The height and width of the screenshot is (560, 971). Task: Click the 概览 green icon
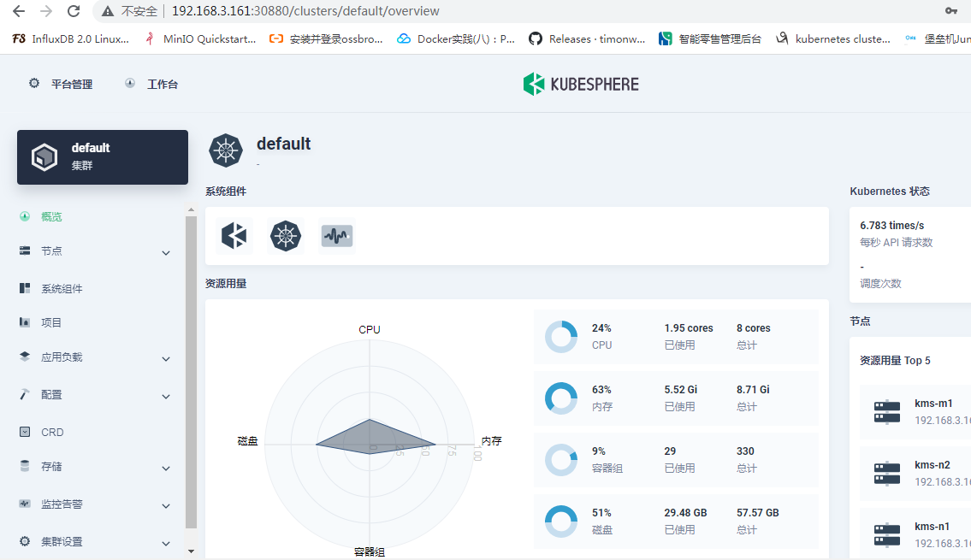click(25, 216)
